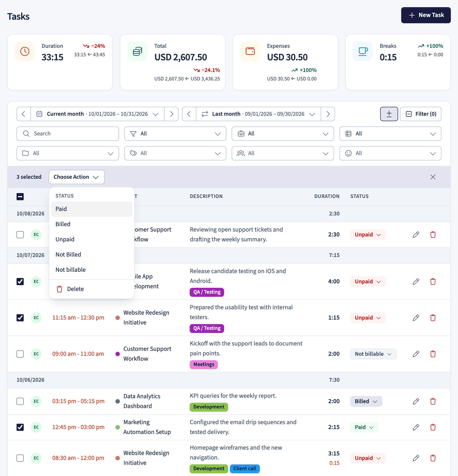Change Unpaid status of 4:00 testing task
The height and width of the screenshot is (476, 458).
click(368, 281)
